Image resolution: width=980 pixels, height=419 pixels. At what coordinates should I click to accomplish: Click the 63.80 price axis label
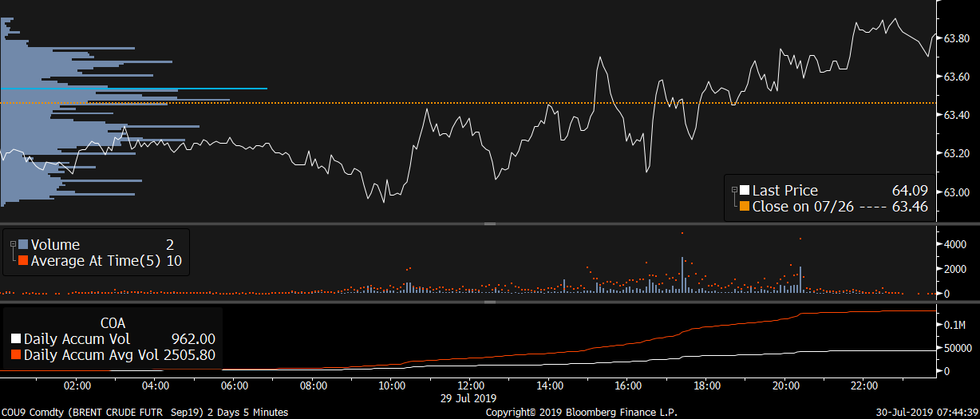click(957, 39)
